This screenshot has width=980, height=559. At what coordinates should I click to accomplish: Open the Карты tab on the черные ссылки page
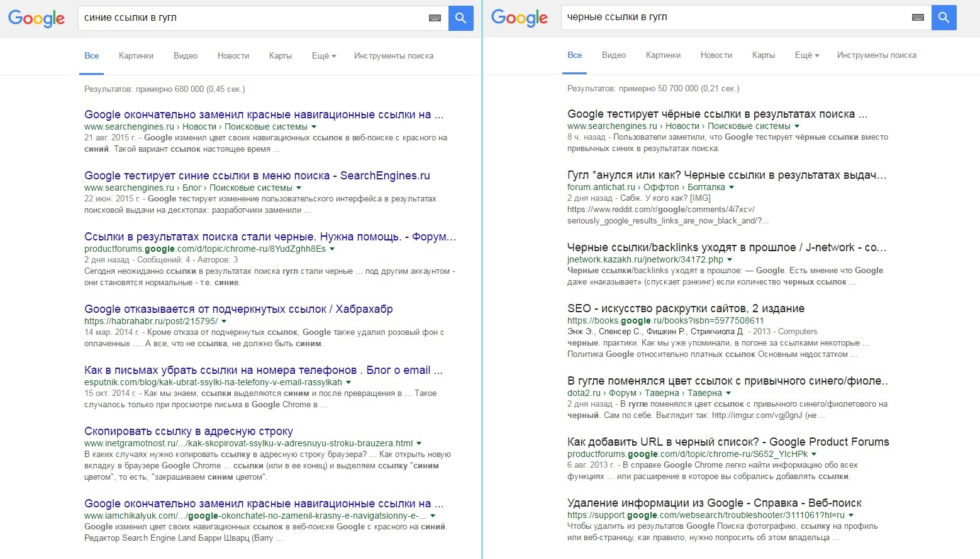[x=764, y=55]
